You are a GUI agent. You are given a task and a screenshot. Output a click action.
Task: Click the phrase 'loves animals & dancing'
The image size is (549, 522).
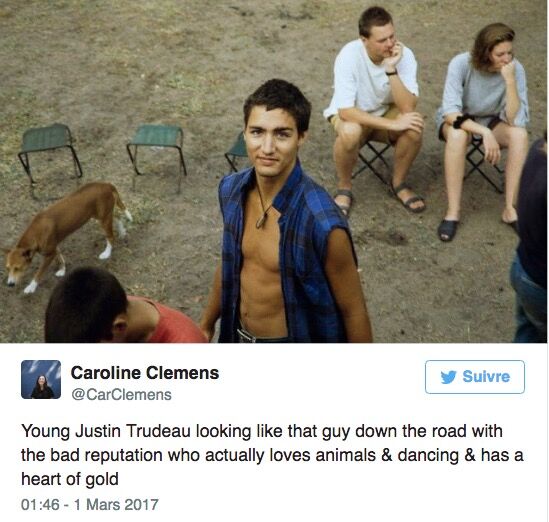[363, 455]
